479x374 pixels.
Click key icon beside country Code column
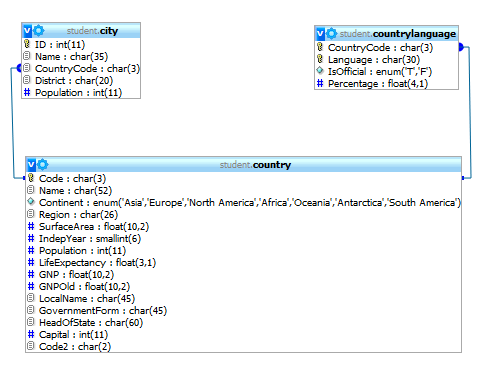(31, 178)
